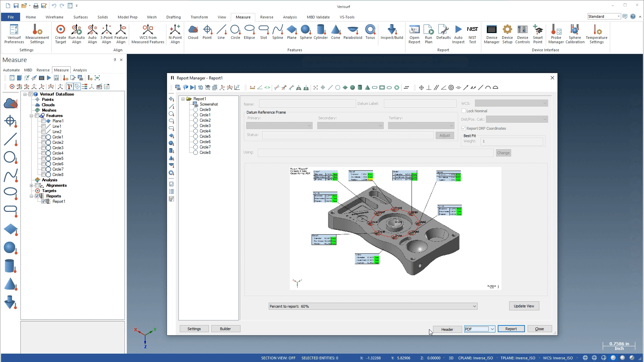This screenshot has height=362, width=644.
Task: Select Circle9 in the report tree
Action: (205, 110)
